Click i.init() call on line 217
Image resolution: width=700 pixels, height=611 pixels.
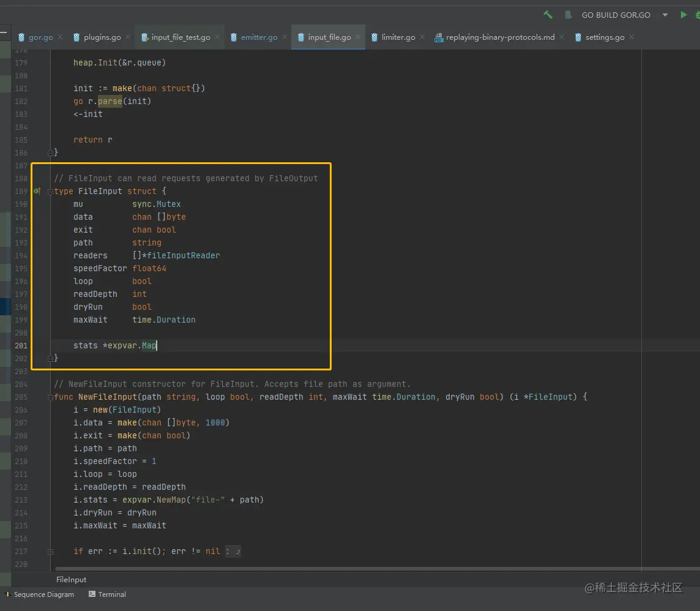141,552
